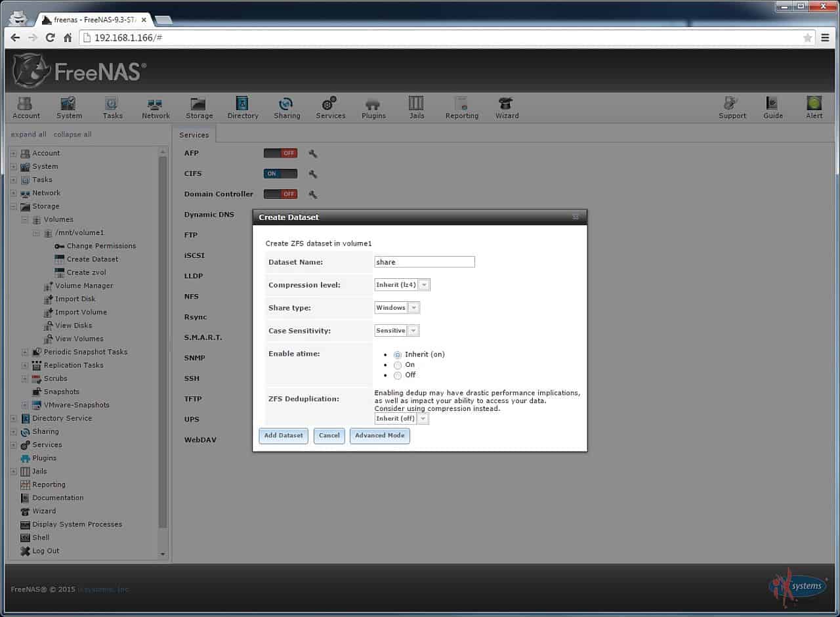Open the Network toolbar icon
This screenshot has width=840, height=617.
coord(156,108)
